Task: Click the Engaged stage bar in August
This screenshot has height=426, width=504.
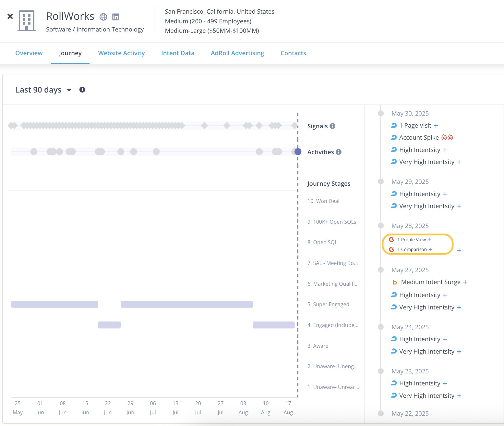Action: (x=273, y=325)
